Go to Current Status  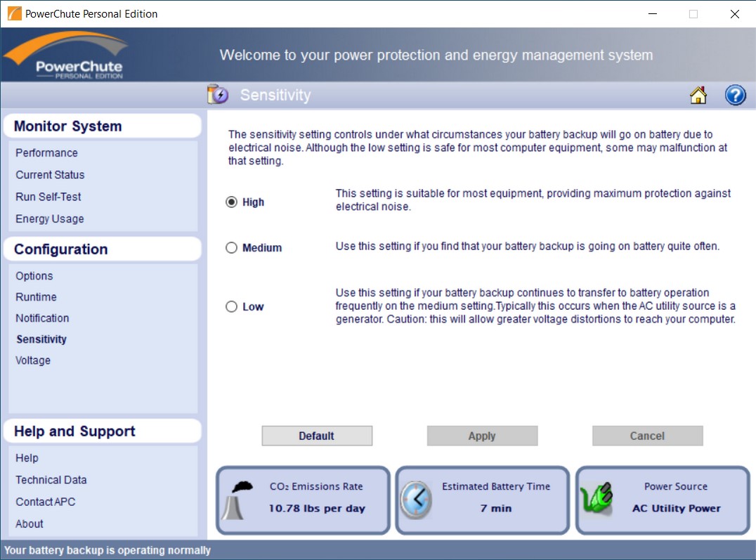click(50, 175)
